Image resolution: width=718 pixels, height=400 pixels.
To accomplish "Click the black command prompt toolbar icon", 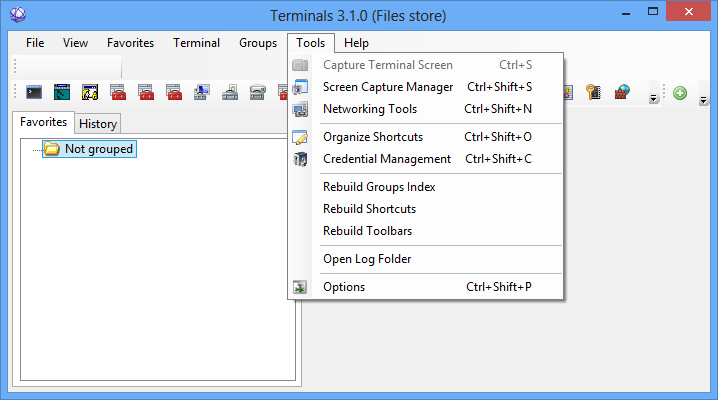I will (x=34, y=93).
